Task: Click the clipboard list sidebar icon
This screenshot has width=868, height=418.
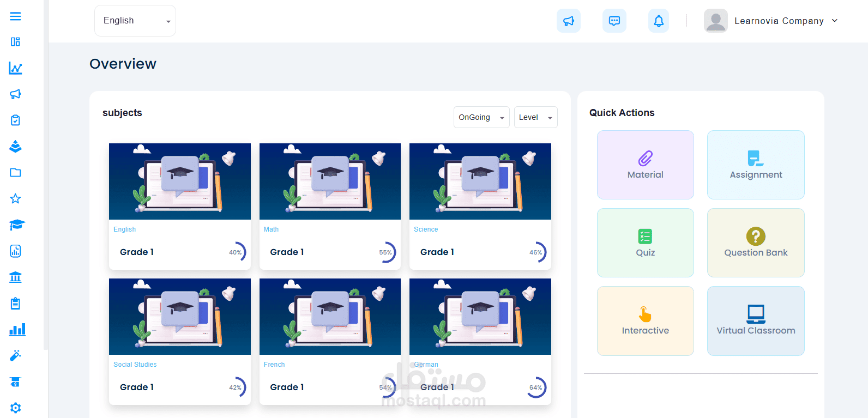Action: pos(15,304)
